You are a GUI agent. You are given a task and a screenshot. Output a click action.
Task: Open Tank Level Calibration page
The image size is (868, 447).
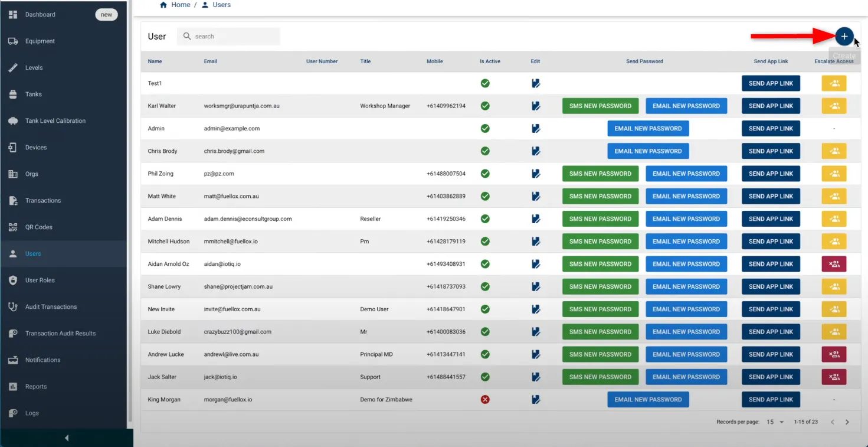point(63,121)
